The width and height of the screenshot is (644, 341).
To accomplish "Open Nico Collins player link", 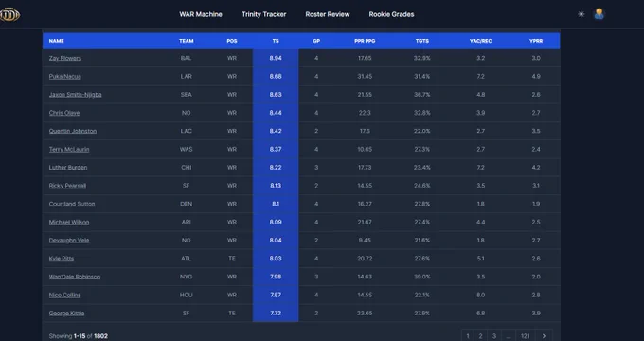I will (64, 295).
